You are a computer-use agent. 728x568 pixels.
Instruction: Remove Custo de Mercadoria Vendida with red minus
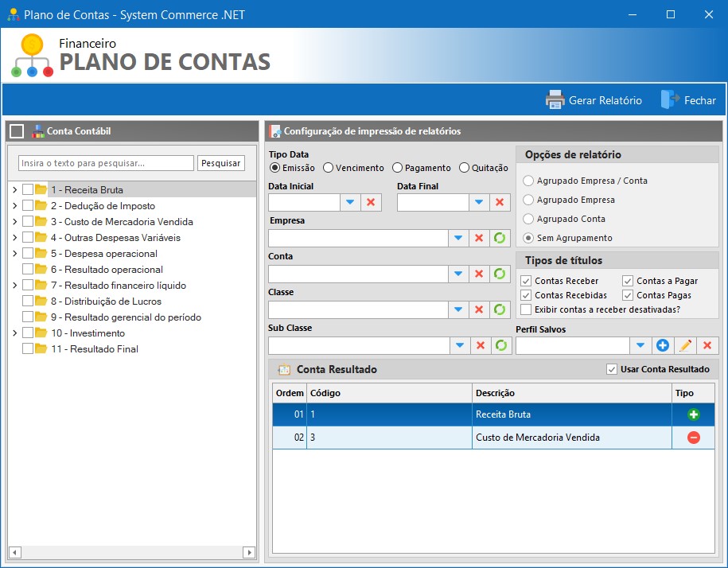pyautogui.click(x=691, y=437)
